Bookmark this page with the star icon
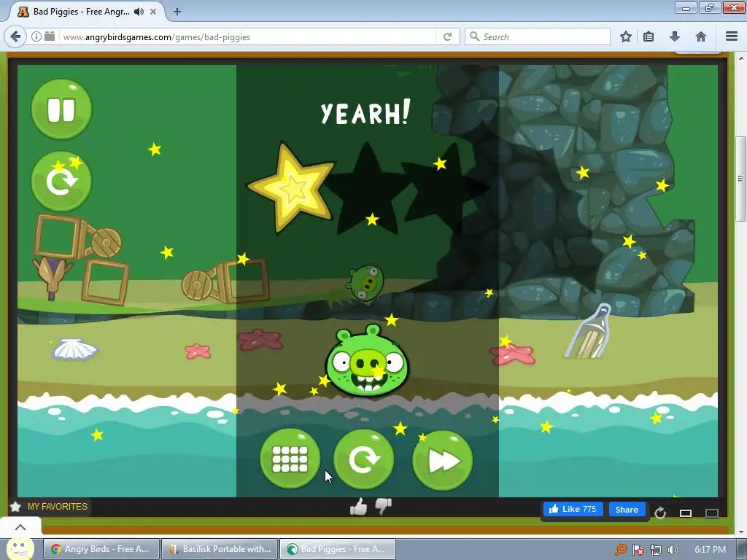 pyautogui.click(x=625, y=36)
